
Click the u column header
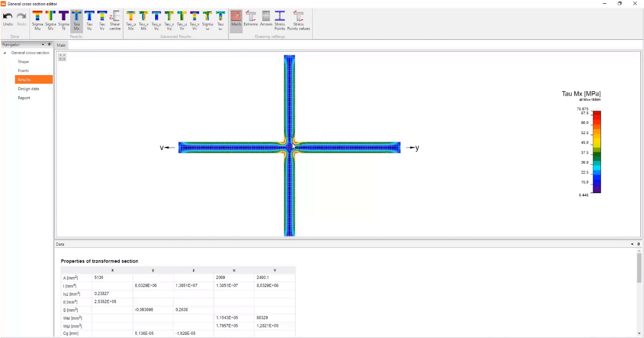(x=234, y=270)
